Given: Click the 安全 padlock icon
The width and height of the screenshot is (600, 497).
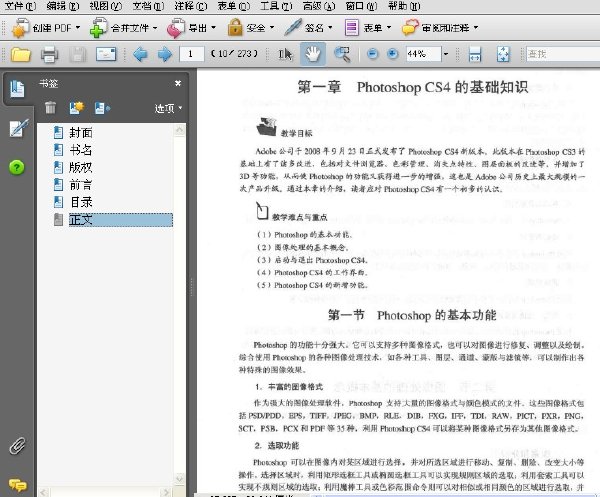Looking at the screenshot, I should 235,28.
